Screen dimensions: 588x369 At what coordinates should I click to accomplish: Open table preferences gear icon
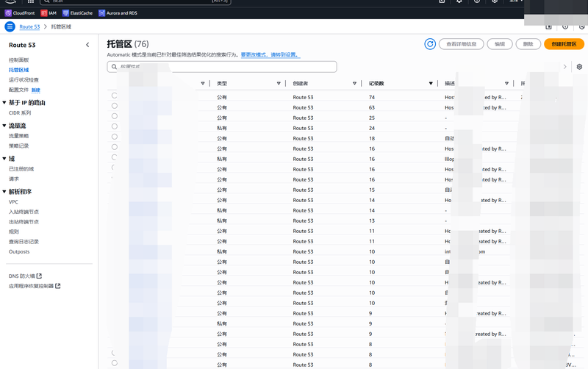pos(579,67)
